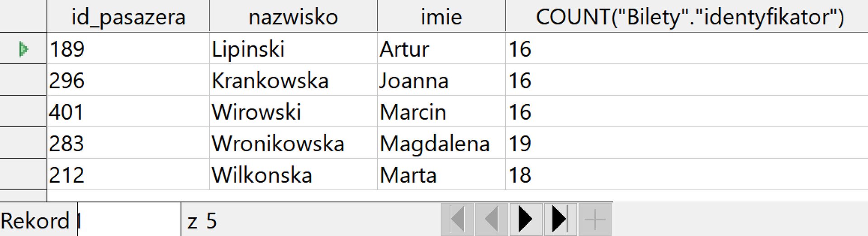Select the nazwisko column header
The width and height of the screenshot is (868, 236).
[293, 17]
